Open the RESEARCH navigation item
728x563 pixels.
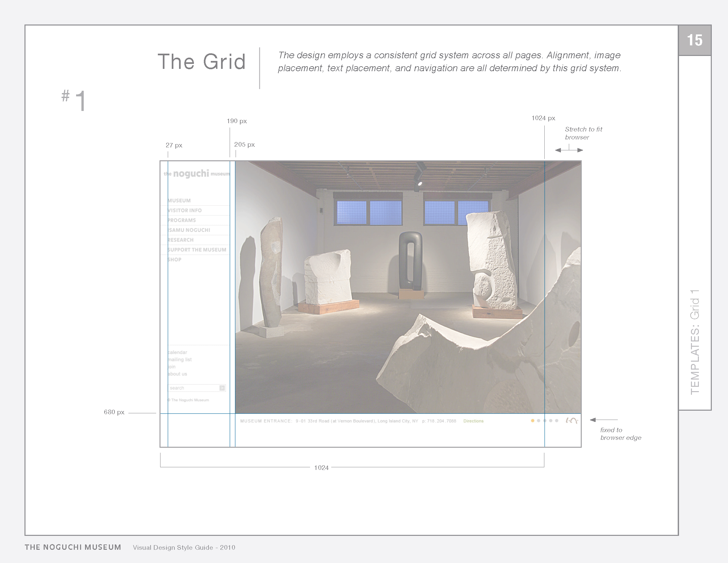click(180, 240)
